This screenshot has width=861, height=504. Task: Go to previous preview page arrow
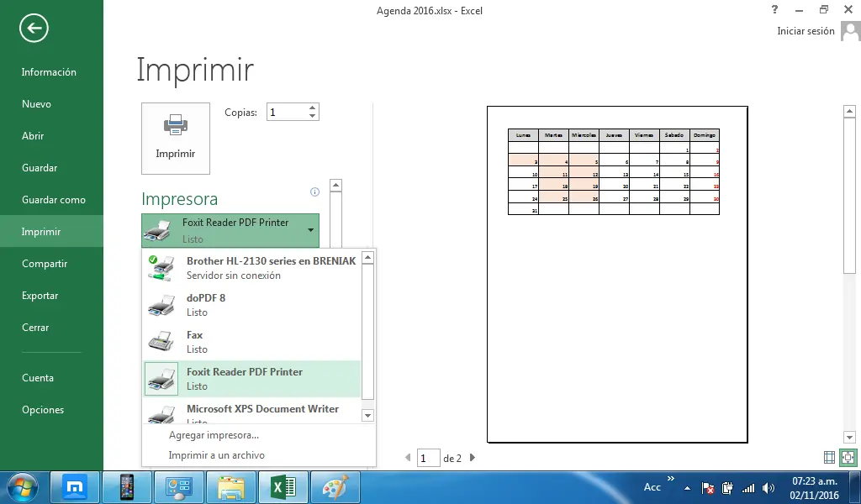[408, 458]
